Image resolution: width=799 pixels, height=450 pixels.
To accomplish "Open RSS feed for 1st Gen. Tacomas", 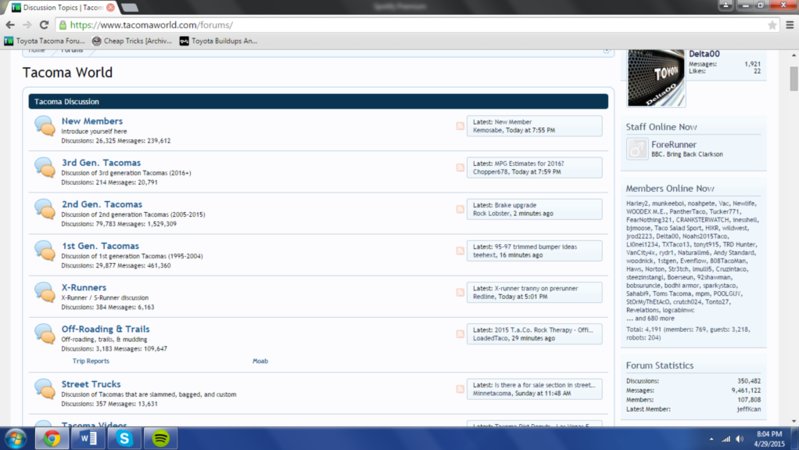I will 460,251.
